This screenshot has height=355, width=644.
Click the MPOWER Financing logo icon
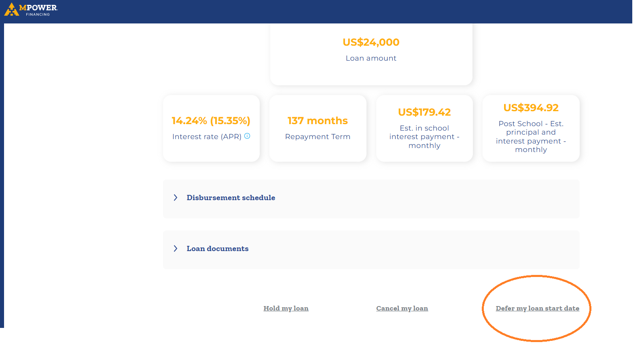click(11, 9)
